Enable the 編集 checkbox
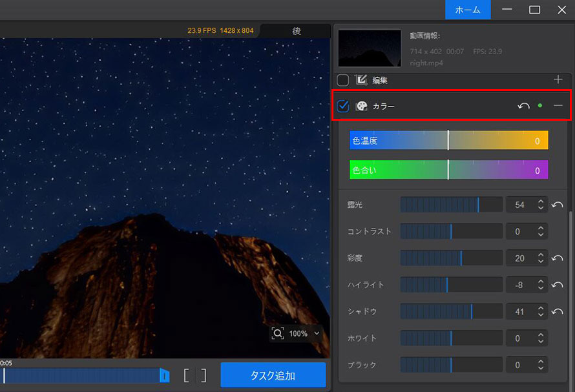Image resolution: width=575 pixels, height=392 pixels. tap(343, 80)
